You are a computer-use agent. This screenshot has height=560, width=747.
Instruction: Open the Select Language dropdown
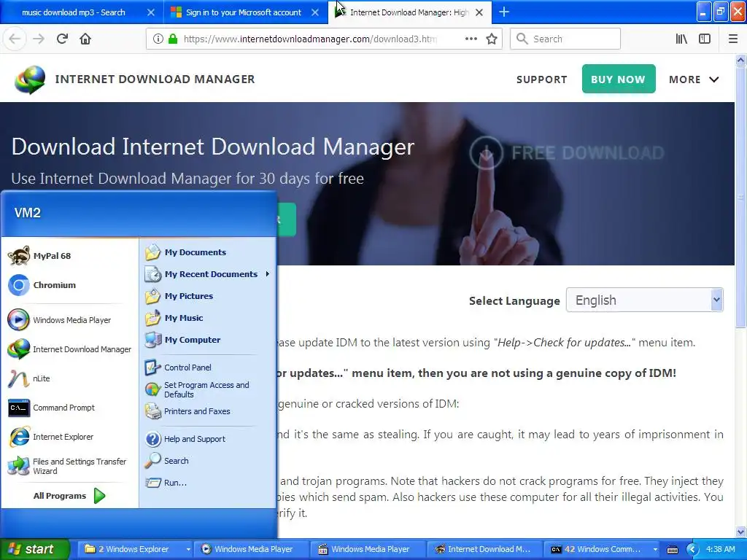[645, 300]
